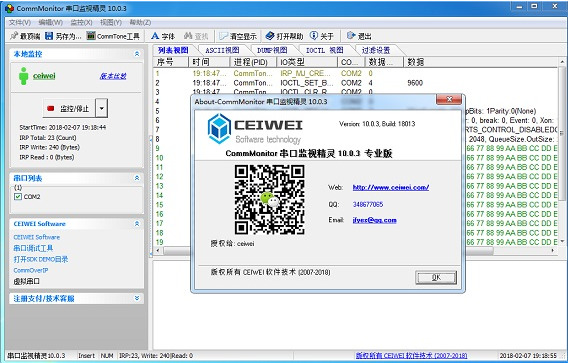Select row number 19 in the list

(159, 242)
